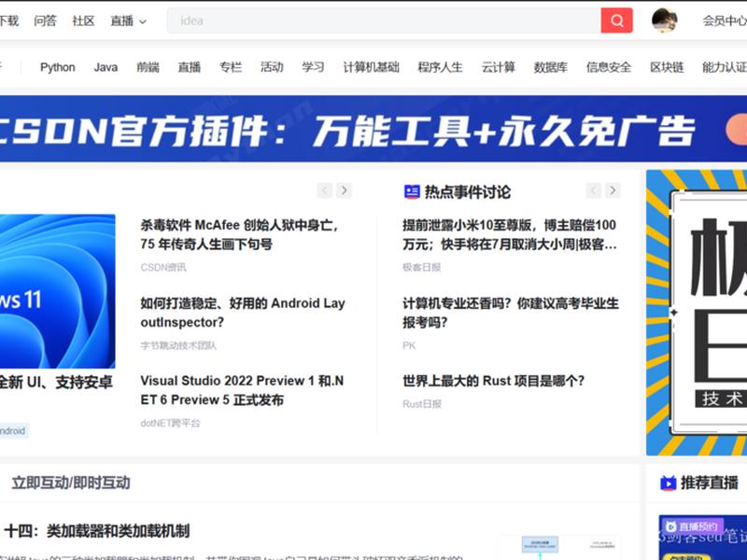
Task: Open the Android LayoutInspector article
Action: [243, 313]
